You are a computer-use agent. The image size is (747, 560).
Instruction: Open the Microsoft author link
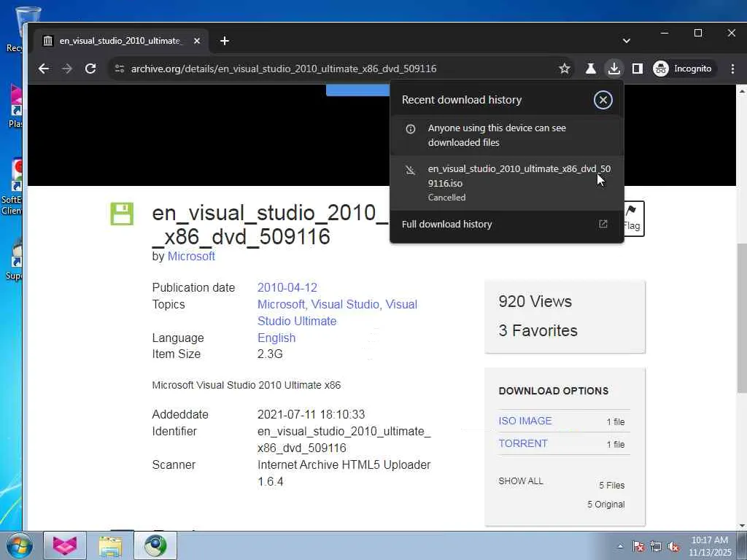tap(191, 256)
